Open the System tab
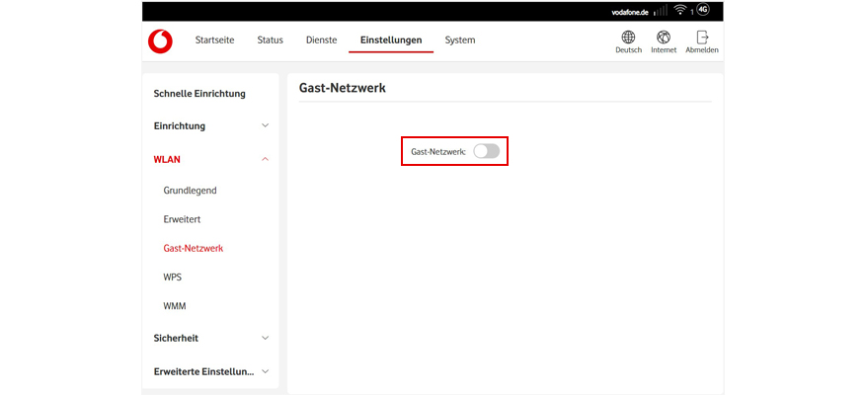Viewport: 868px width, 395px height. (459, 40)
